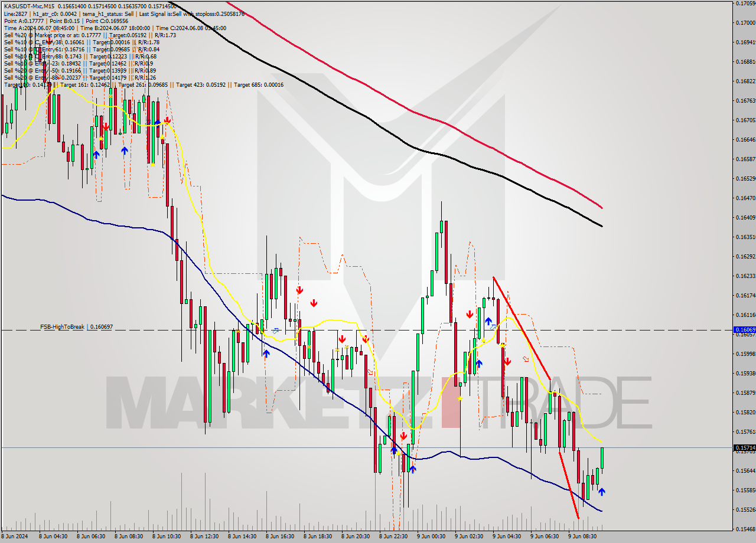Click the 'Entry -50: 0.19166' sell line
The height and width of the screenshot is (543, 756).
[x=80, y=70]
